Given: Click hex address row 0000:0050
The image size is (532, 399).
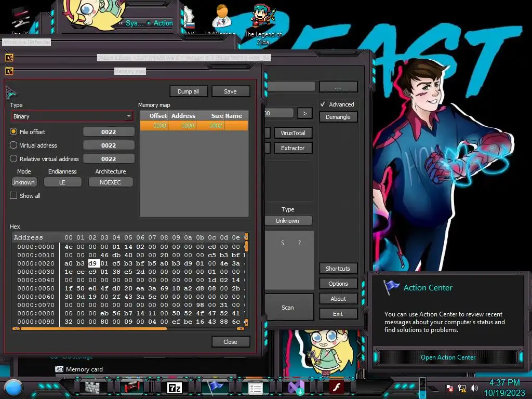Looking at the screenshot, I should click(x=36, y=288).
